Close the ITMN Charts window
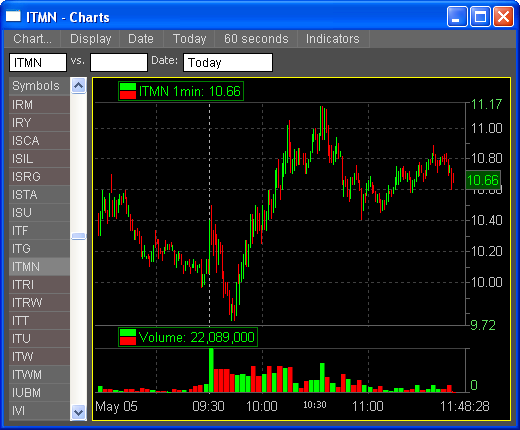This screenshot has width=520, height=430. [x=503, y=16]
